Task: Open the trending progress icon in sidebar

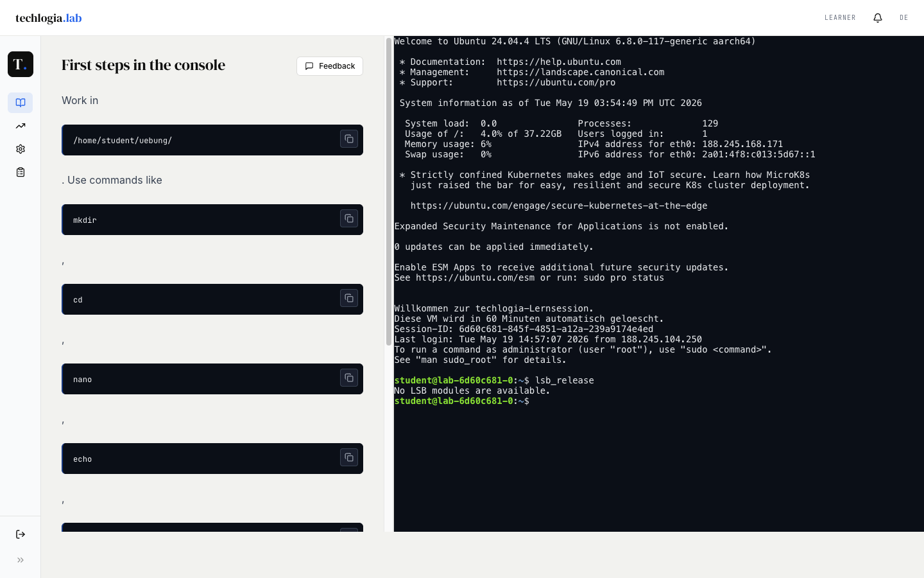Action: [x=21, y=126]
